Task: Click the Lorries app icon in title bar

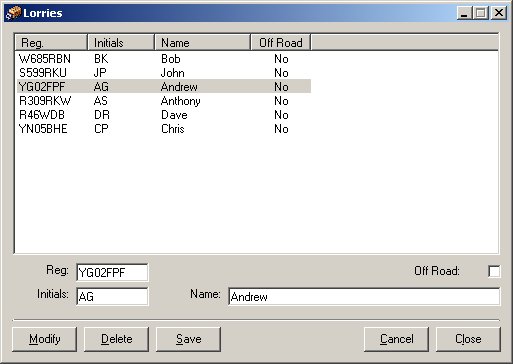Action: coord(13,13)
